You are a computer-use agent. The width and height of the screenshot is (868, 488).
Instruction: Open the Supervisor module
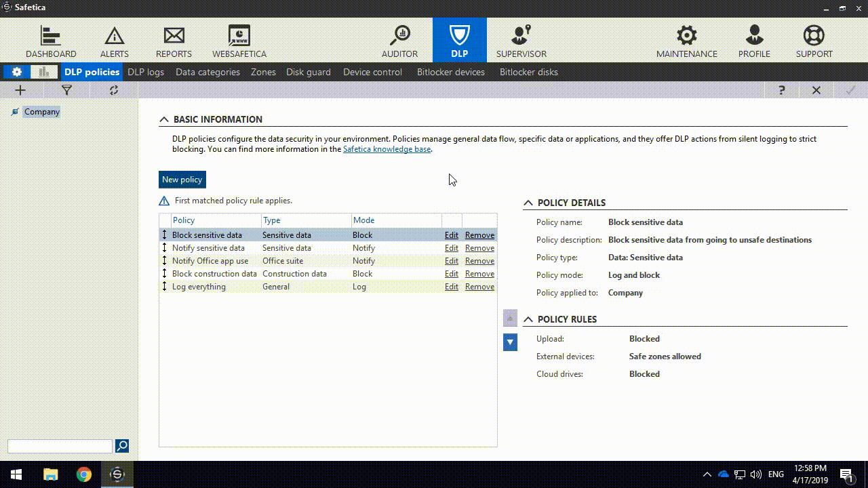click(521, 39)
